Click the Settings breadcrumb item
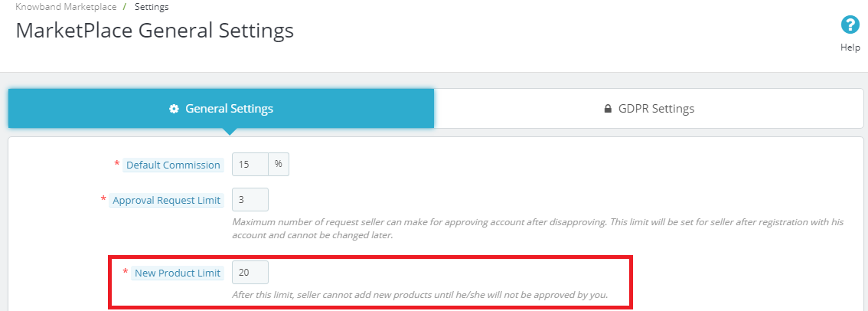 pos(152,7)
